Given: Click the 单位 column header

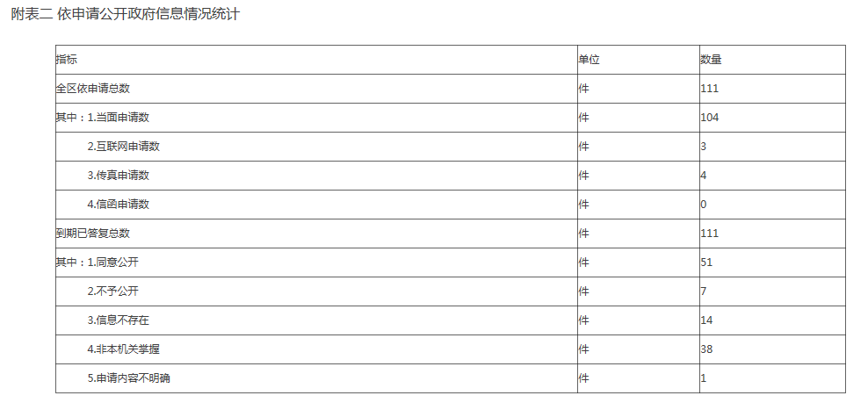Looking at the screenshot, I should (589, 60).
